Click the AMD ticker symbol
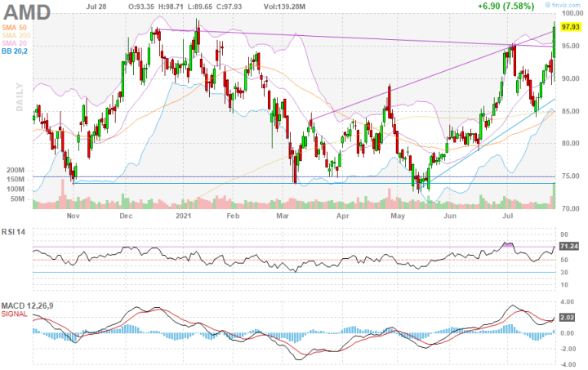588x370 pixels. click(x=27, y=12)
